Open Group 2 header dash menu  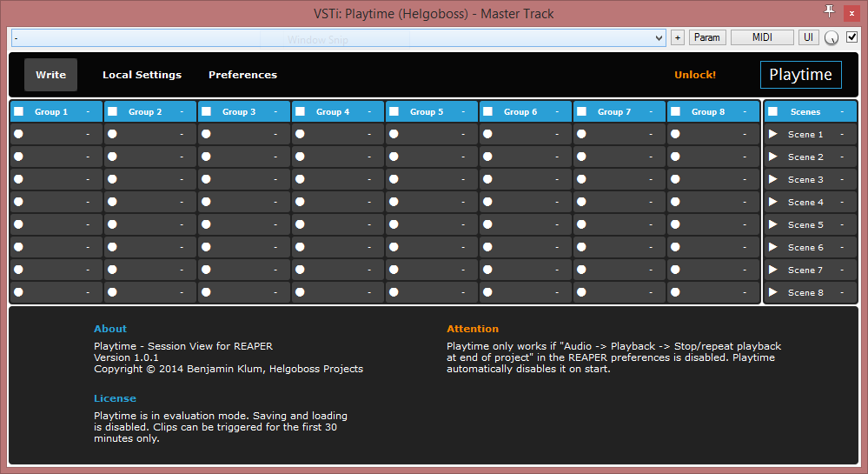pyautogui.click(x=182, y=111)
